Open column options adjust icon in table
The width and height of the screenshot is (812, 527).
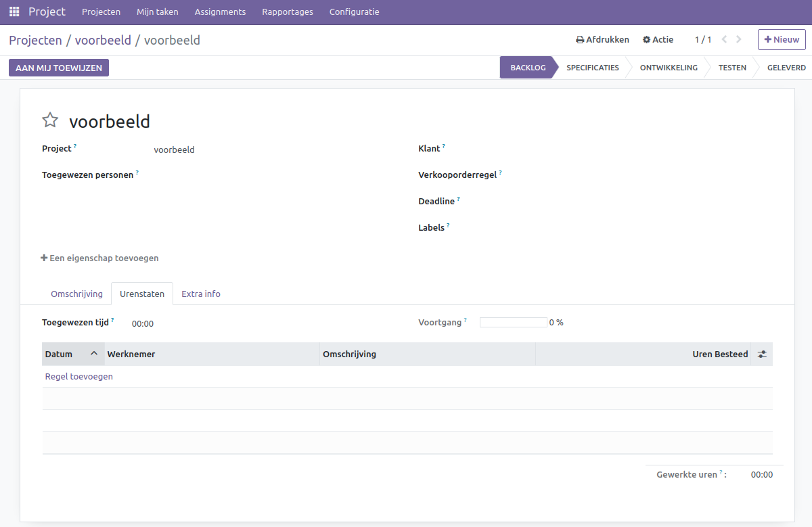pyautogui.click(x=762, y=354)
